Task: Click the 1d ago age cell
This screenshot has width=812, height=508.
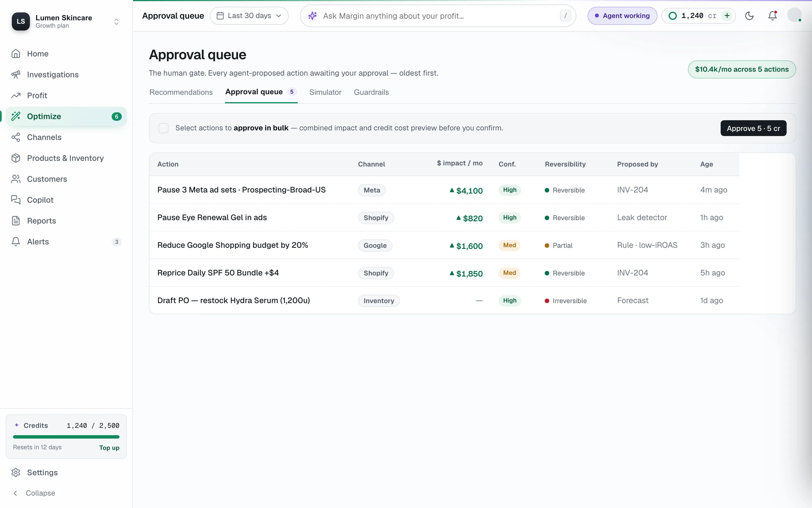Action: tap(711, 300)
